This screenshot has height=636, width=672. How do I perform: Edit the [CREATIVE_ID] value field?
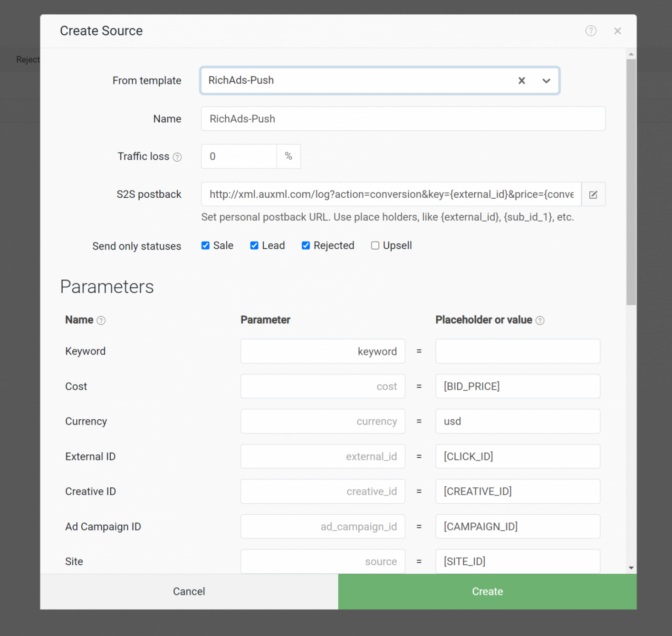click(518, 491)
